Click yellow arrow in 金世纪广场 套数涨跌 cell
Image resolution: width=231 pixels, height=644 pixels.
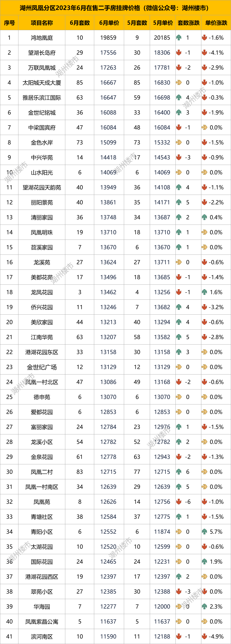pos(179,367)
